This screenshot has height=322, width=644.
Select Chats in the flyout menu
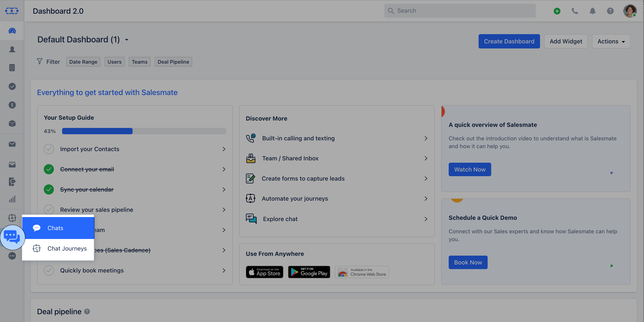(x=58, y=228)
